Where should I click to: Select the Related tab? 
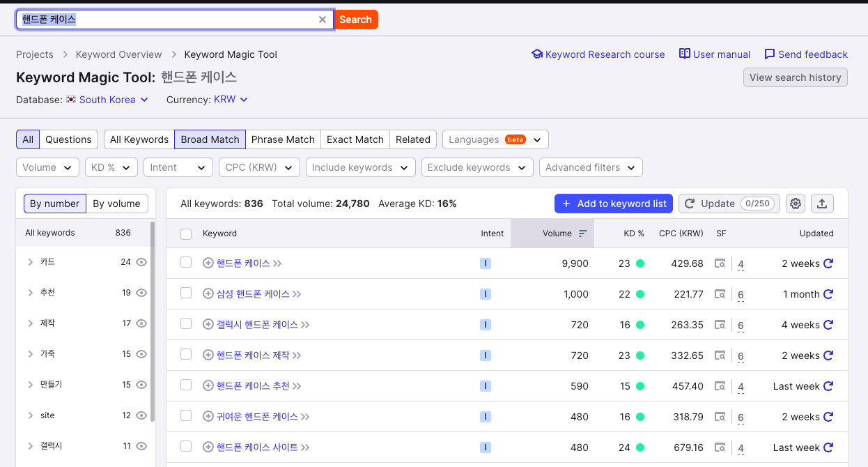click(413, 139)
